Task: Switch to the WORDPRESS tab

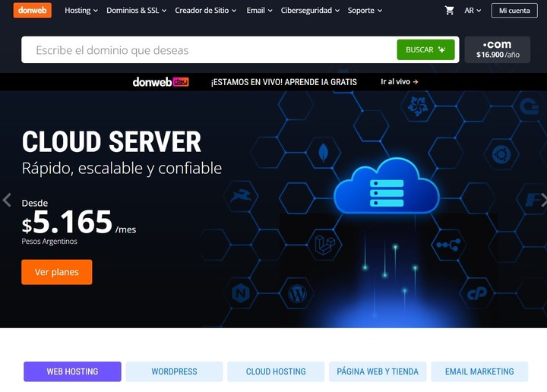Action: (x=174, y=371)
